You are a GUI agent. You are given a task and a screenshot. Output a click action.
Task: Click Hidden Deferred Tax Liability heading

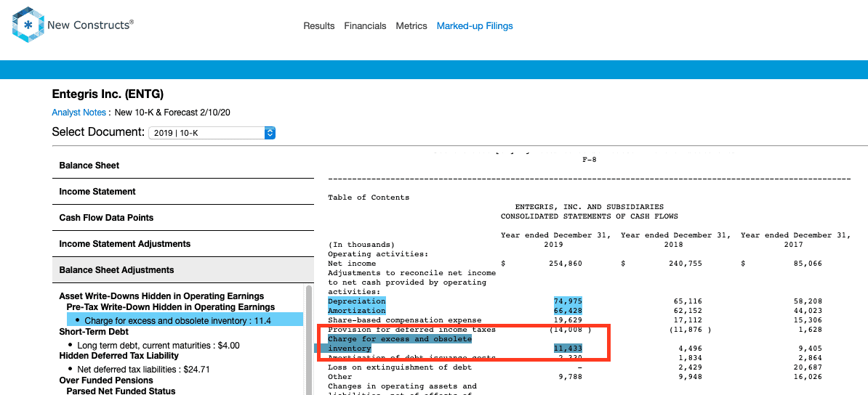(x=119, y=356)
